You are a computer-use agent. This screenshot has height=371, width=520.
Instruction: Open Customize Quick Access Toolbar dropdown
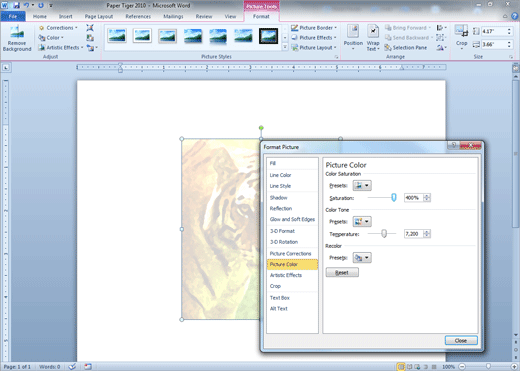(51, 5)
